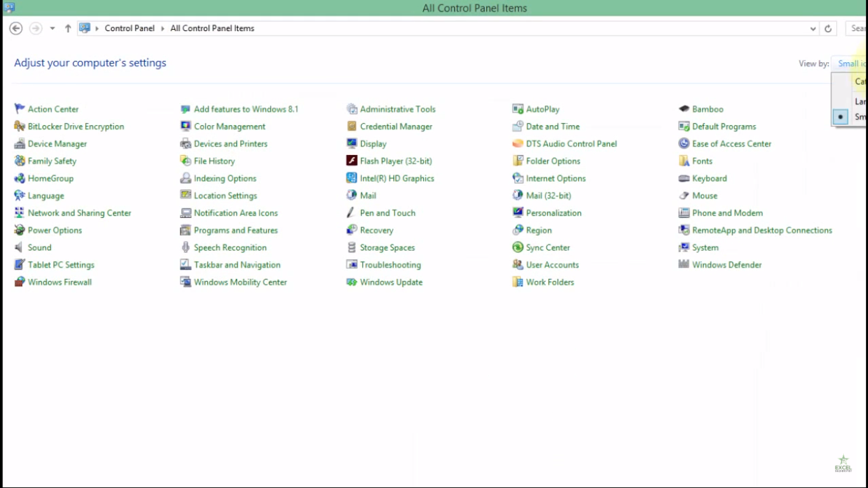Click the Bamboo tablet icon
The height and width of the screenshot is (488, 868).
pyautogui.click(x=684, y=109)
